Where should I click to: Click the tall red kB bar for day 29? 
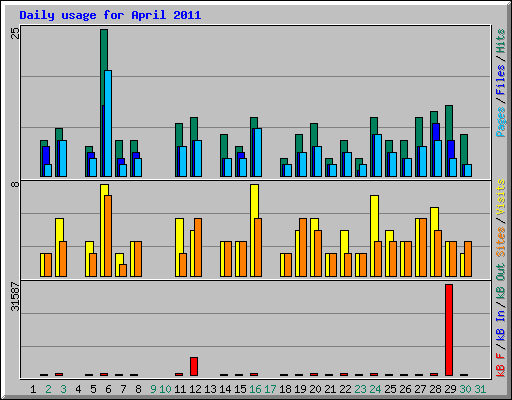tap(449, 330)
